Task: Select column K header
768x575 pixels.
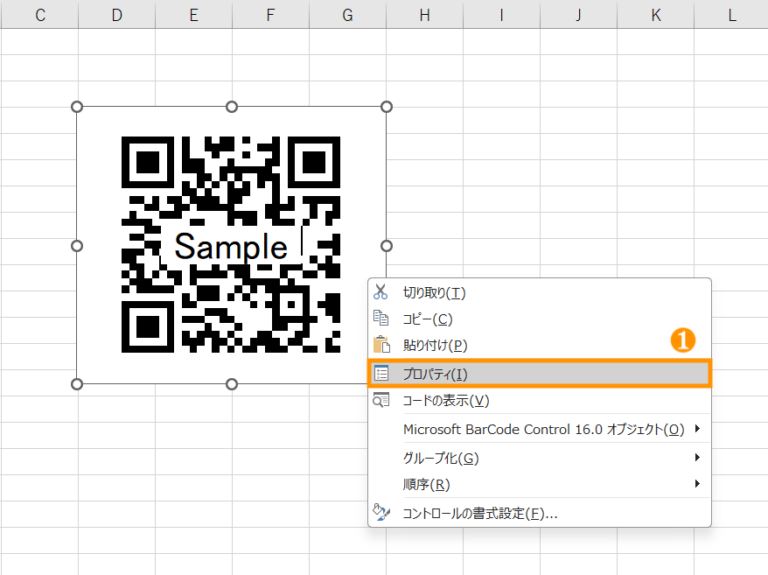Action: [655, 14]
